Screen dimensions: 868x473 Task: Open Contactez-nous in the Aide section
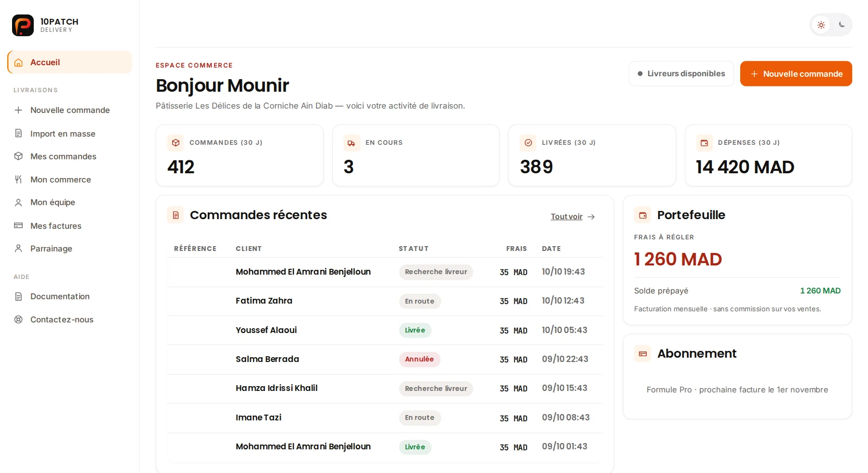[x=70, y=320]
